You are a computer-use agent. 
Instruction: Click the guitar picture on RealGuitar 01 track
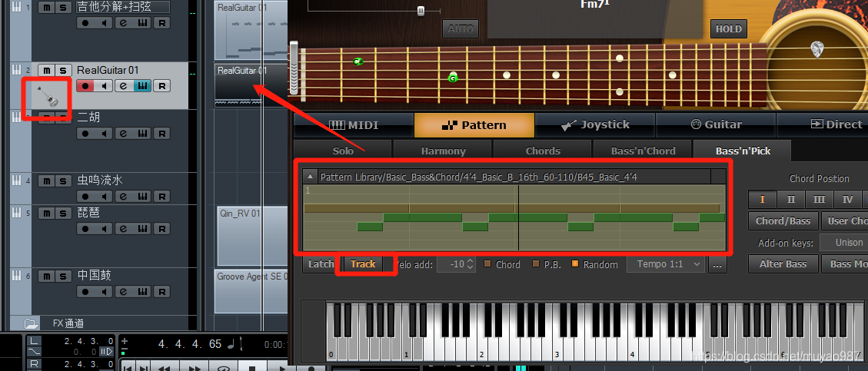pos(46,96)
